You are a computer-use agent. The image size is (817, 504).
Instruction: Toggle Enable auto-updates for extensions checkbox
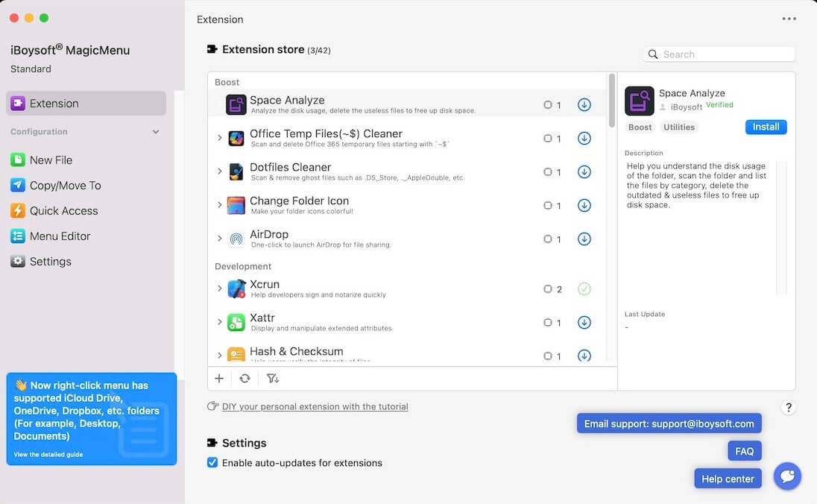coord(212,462)
